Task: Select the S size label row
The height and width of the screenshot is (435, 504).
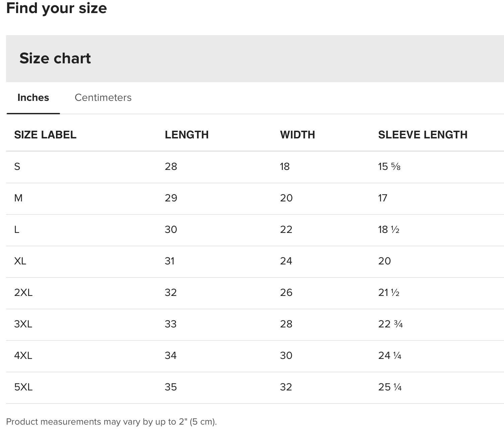Action: (17, 167)
